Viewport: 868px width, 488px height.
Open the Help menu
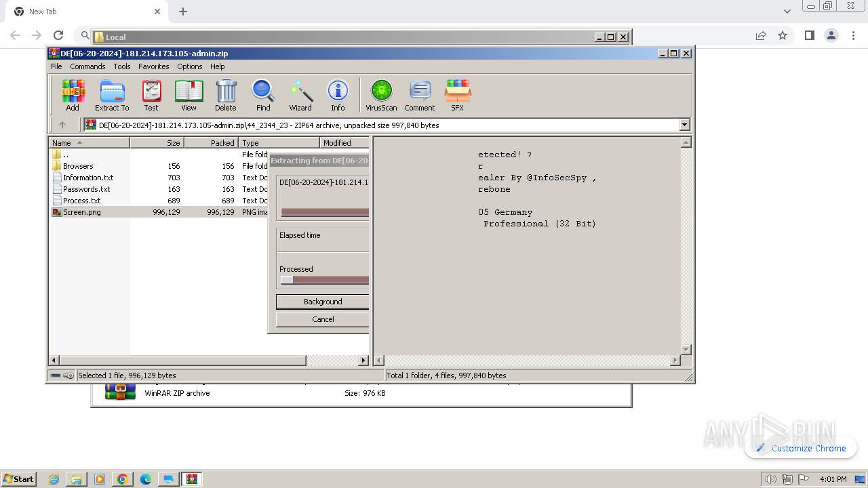point(218,66)
